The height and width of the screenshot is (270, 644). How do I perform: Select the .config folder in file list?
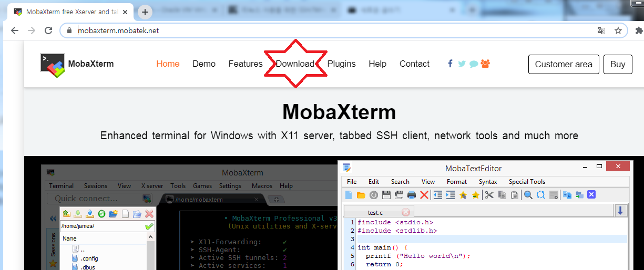click(x=85, y=258)
